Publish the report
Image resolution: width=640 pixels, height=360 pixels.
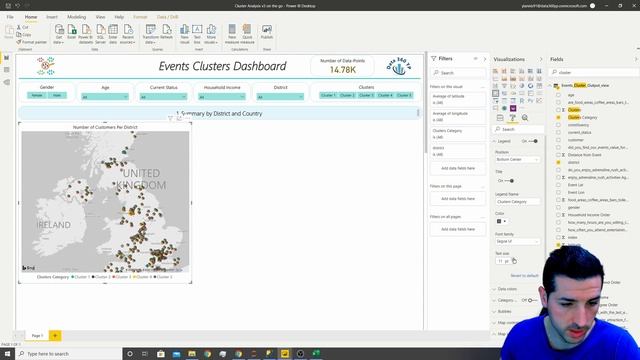pyautogui.click(x=267, y=32)
